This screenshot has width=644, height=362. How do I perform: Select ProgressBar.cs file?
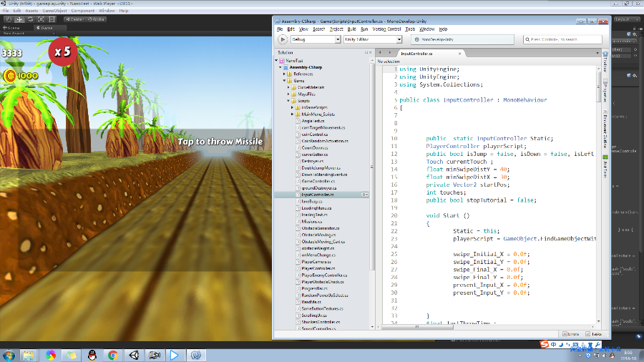[314, 288]
